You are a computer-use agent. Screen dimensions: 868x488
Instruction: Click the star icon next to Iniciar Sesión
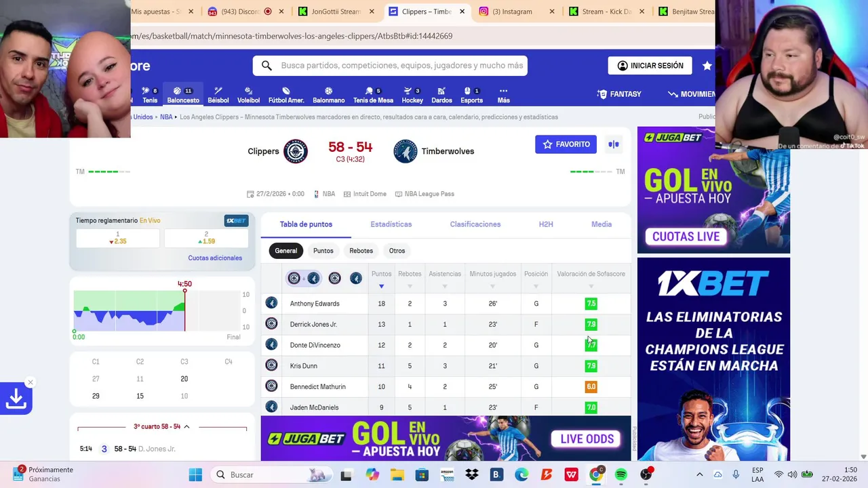click(707, 66)
